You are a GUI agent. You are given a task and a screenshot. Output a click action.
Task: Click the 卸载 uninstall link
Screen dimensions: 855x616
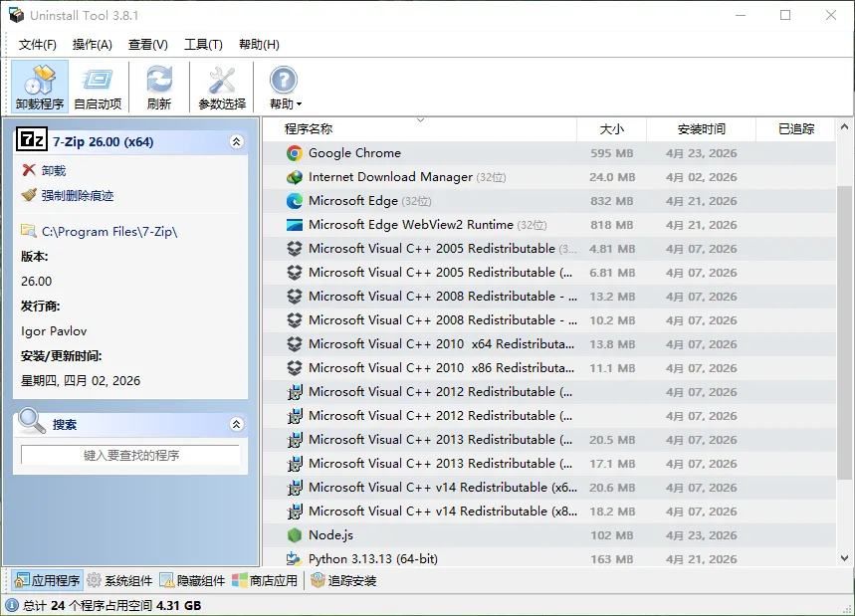[x=54, y=170]
